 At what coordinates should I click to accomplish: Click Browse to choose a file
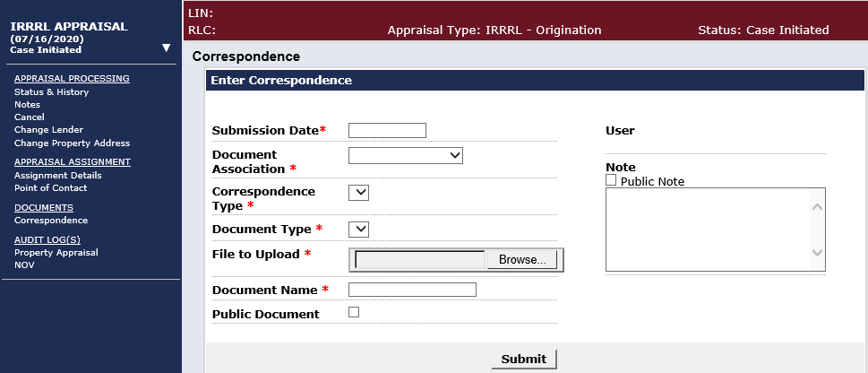pyautogui.click(x=521, y=260)
